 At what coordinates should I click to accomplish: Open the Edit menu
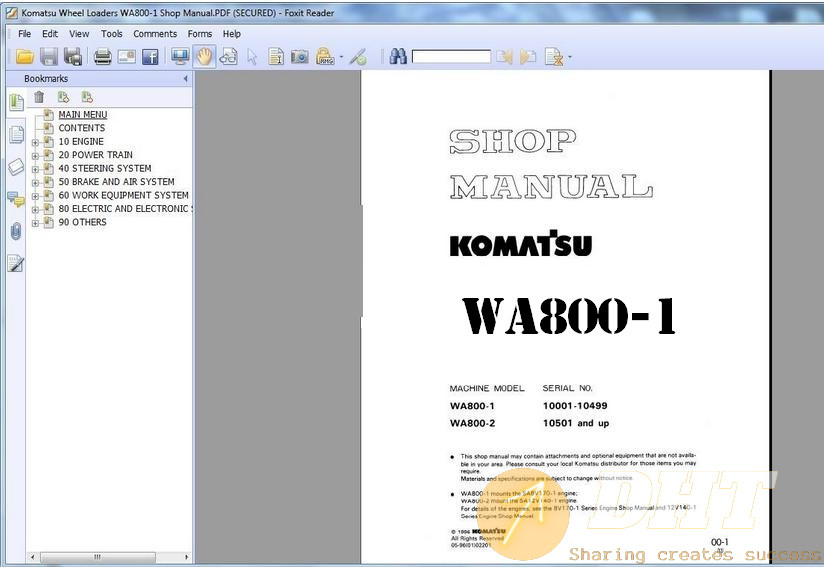pyautogui.click(x=50, y=34)
